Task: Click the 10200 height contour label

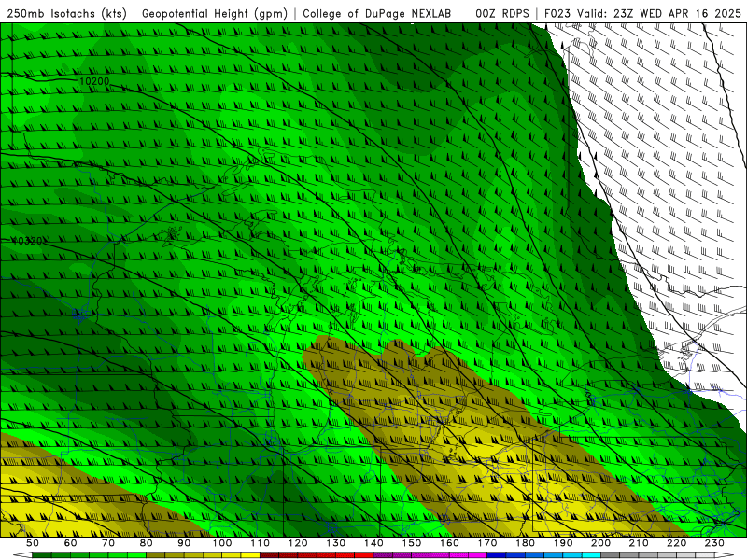Action: 94,81
